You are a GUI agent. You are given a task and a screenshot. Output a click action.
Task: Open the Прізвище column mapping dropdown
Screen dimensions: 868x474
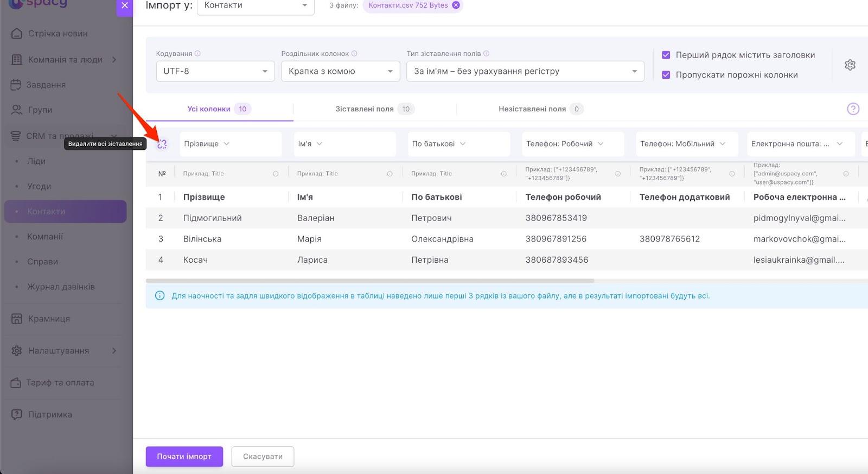(230, 144)
